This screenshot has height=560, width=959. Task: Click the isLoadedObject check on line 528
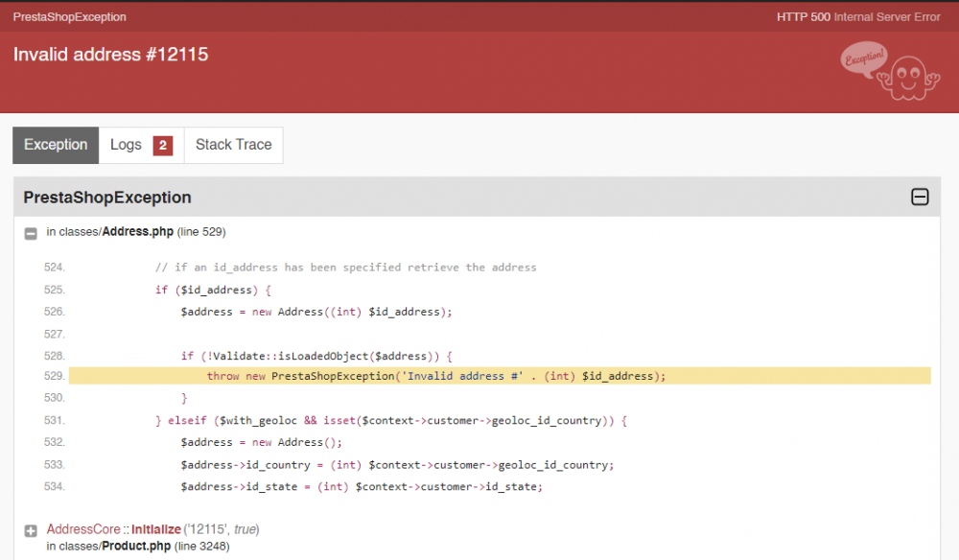316,356
